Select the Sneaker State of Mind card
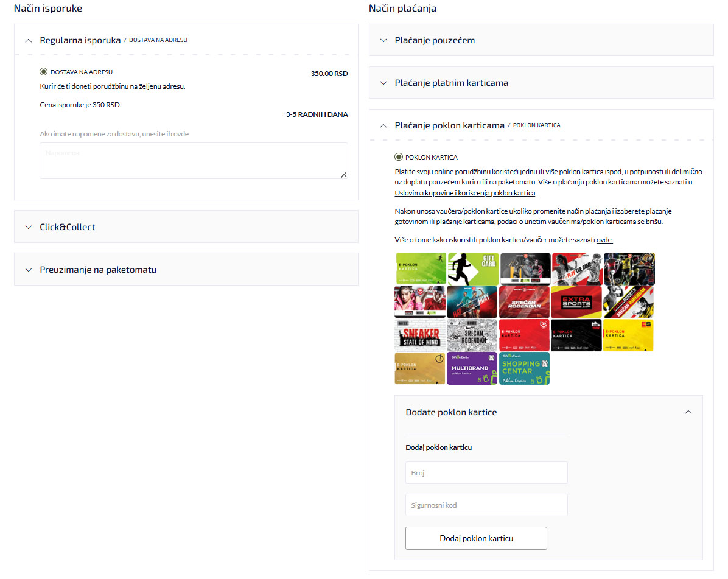Image resolution: width=728 pixels, height=579 pixels. (421, 335)
